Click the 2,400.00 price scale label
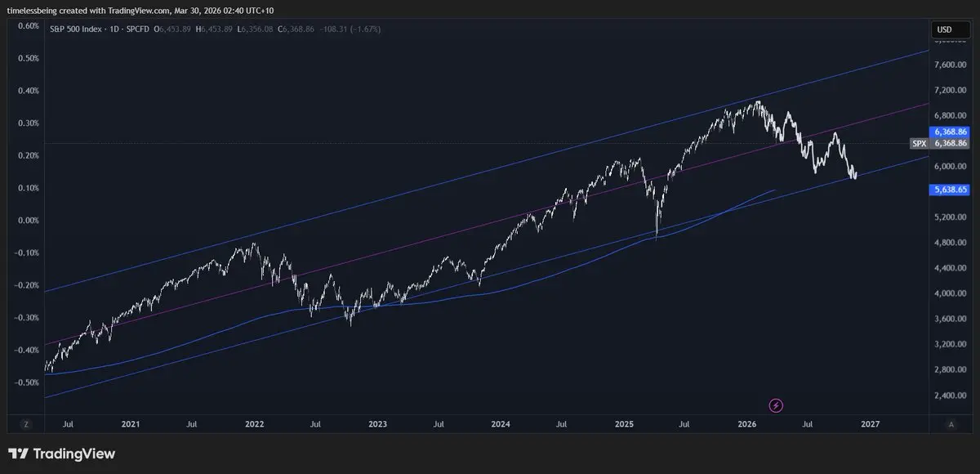 (950, 396)
